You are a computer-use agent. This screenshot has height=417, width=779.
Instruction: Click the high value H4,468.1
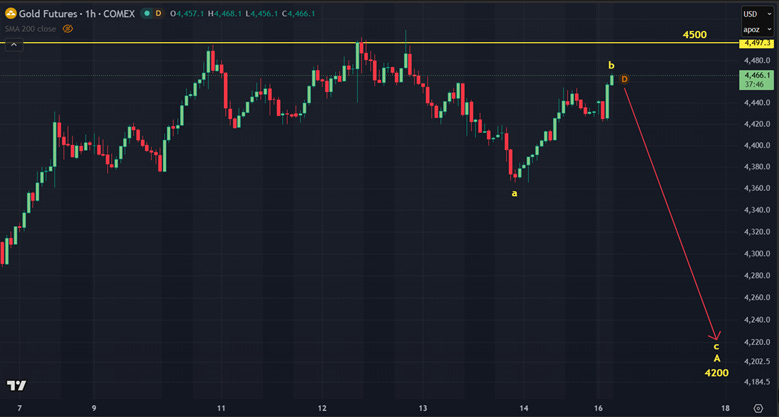[224, 14]
